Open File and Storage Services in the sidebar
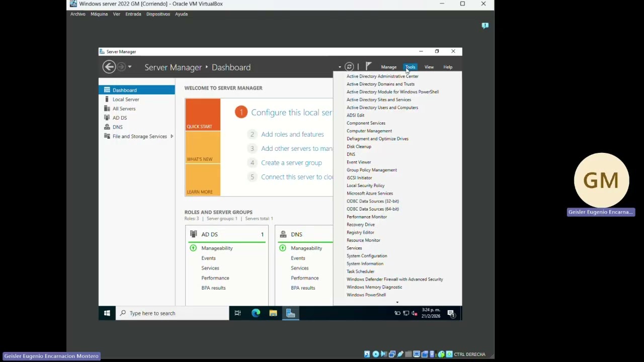 click(137, 136)
